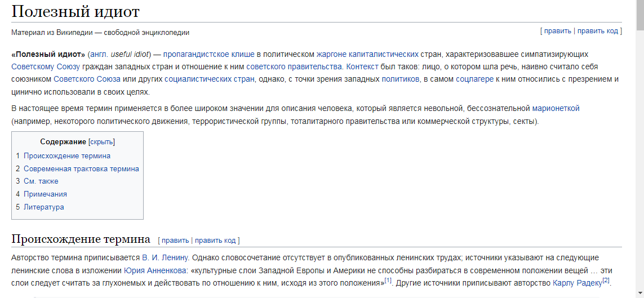Open the 'Контекст' link
Image resolution: width=644 pixels, height=298 pixels.
(x=362, y=66)
